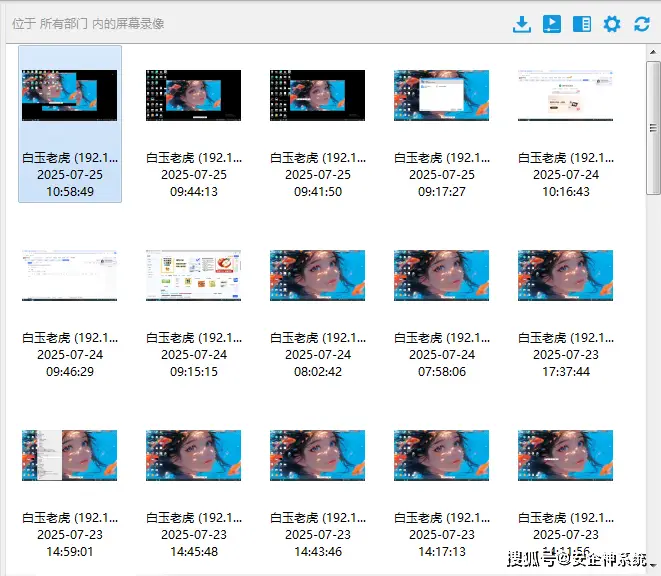Select the 2025-07-23 14:17:13 recording thumbnail

click(441, 456)
